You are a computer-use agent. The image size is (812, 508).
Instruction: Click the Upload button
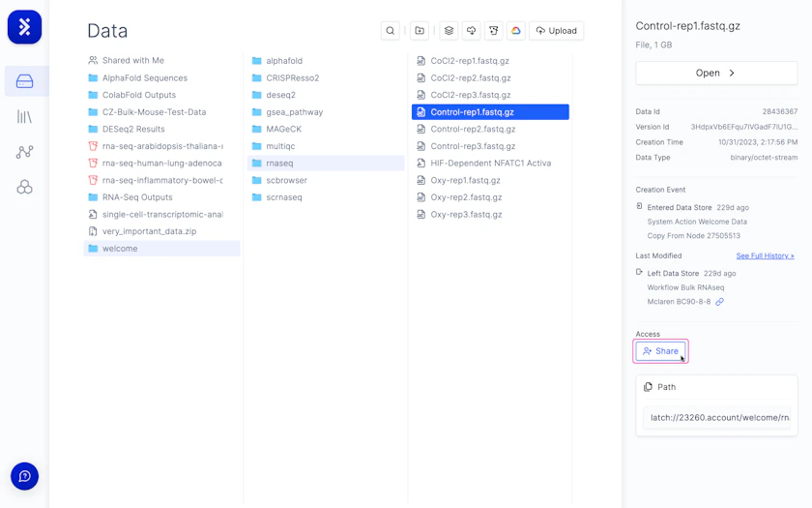click(556, 31)
